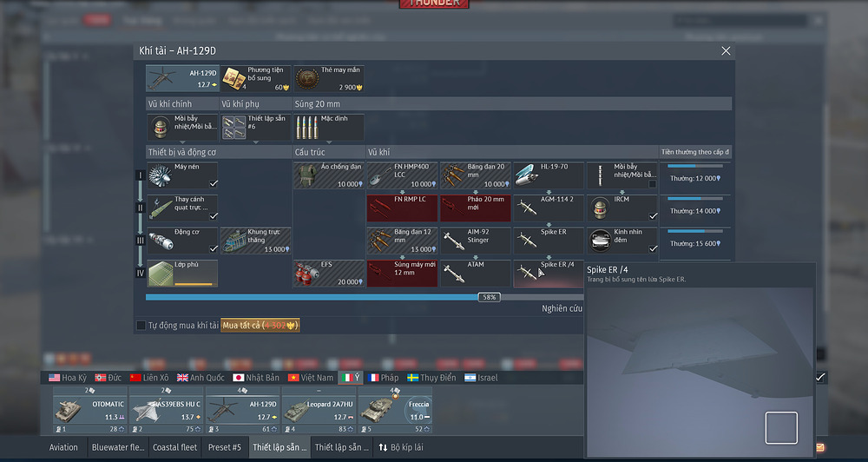
Task: Select the Leopard 2A7HU vehicle slot
Action: (x=319, y=411)
